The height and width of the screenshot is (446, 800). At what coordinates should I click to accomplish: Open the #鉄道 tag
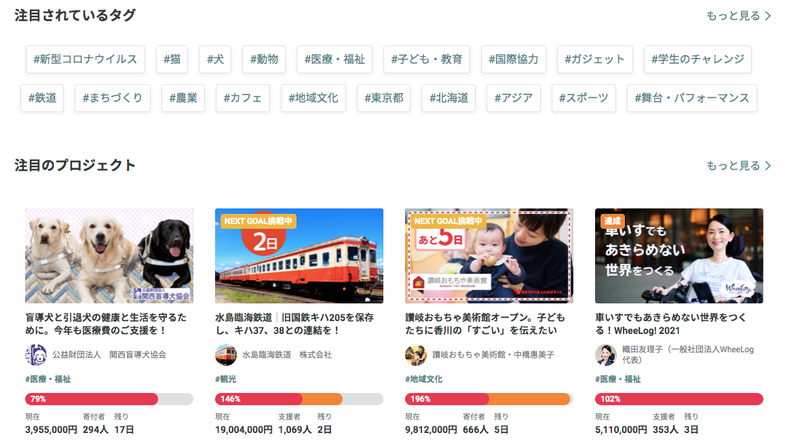click(x=42, y=98)
